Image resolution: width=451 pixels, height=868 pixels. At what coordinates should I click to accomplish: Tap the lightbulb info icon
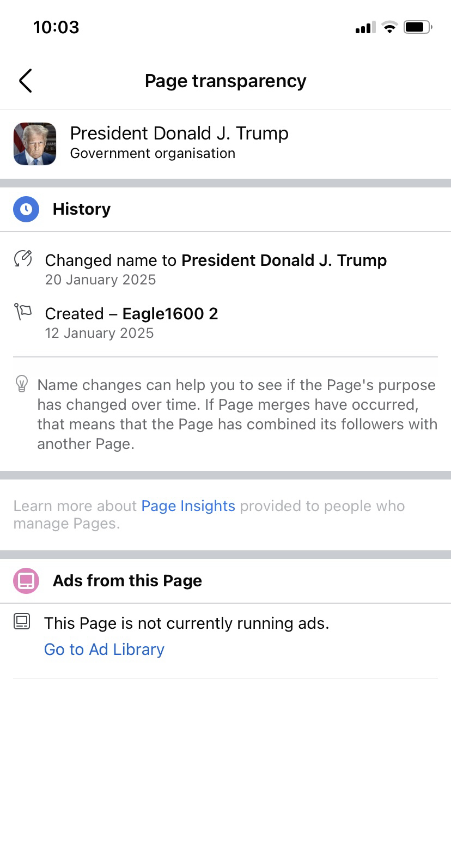point(22,384)
